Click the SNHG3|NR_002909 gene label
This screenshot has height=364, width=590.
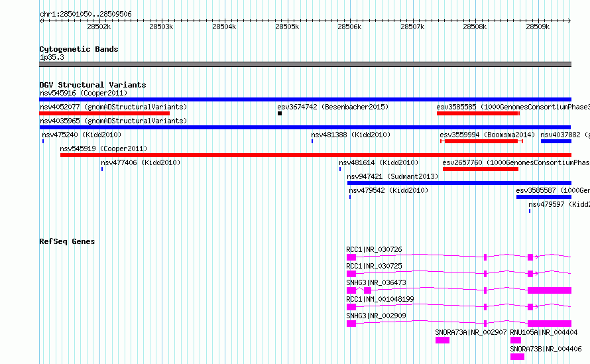coord(377,316)
